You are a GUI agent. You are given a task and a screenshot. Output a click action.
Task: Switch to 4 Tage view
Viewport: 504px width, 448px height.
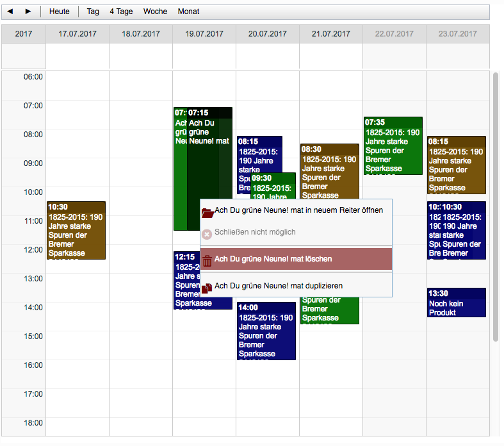click(x=121, y=12)
